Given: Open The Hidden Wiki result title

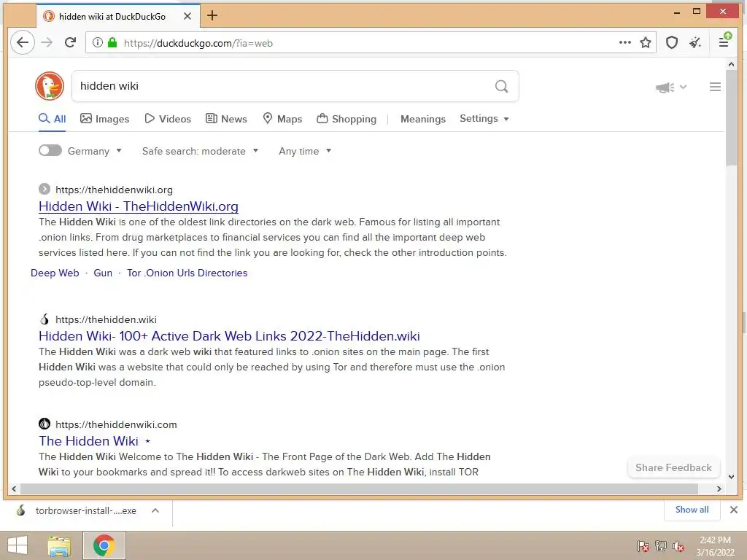Looking at the screenshot, I should [x=88, y=441].
